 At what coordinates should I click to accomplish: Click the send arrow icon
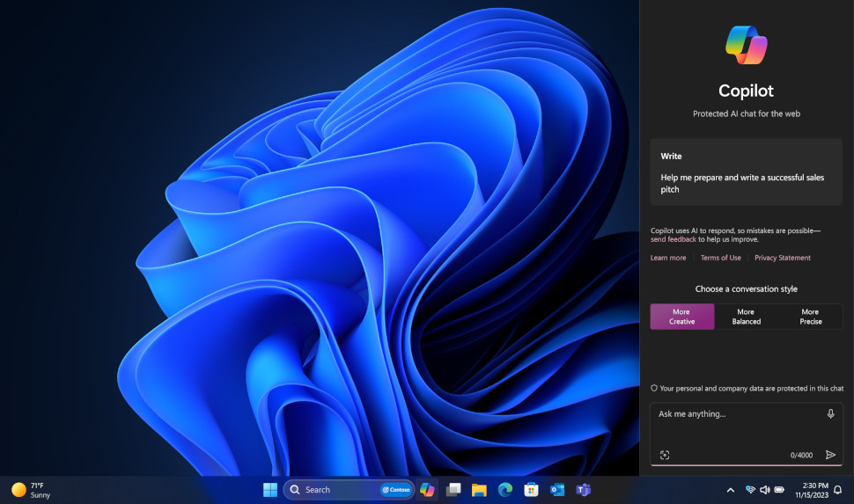point(830,455)
